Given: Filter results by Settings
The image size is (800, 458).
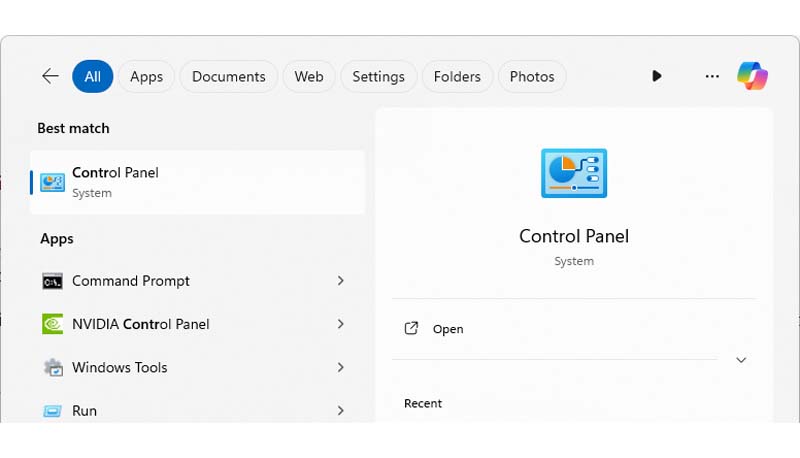Looking at the screenshot, I should pyautogui.click(x=378, y=76).
